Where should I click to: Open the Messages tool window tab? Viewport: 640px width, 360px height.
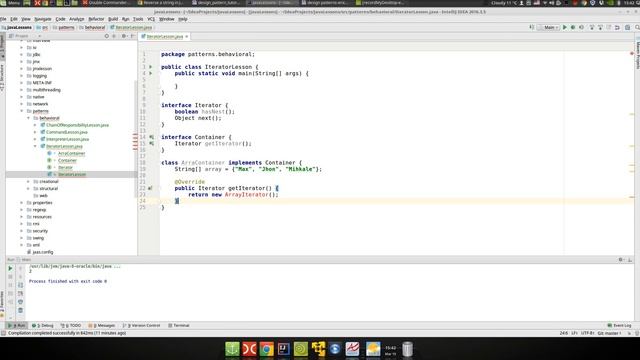(102, 326)
